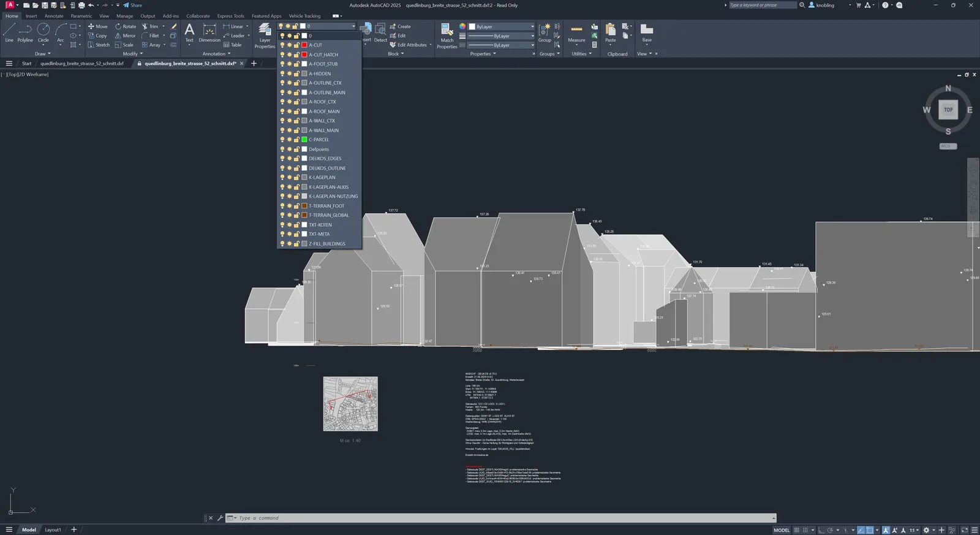The width and height of the screenshot is (980, 535).
Task: Activate the Move command
Action: point(97,26)
